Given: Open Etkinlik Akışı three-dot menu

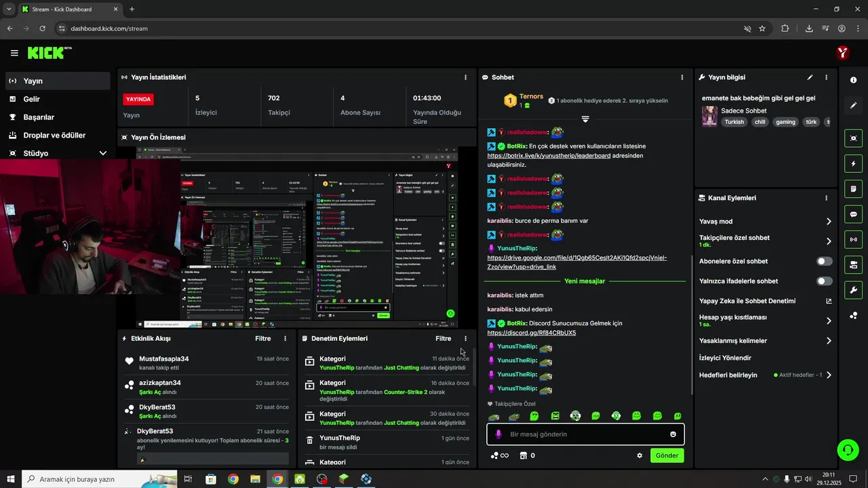Looking at the screenshot, I should [x=285, y=338].
